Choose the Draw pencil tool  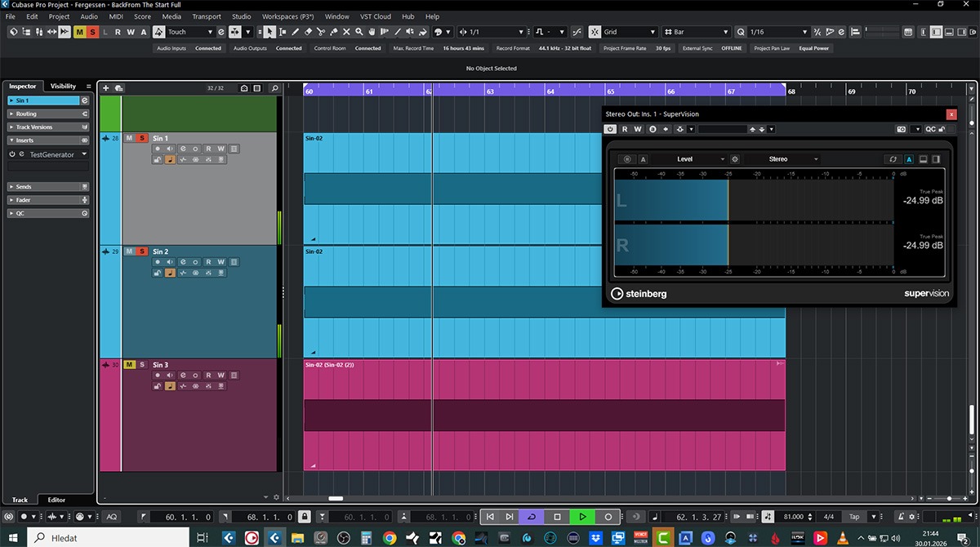coord(296,32)
